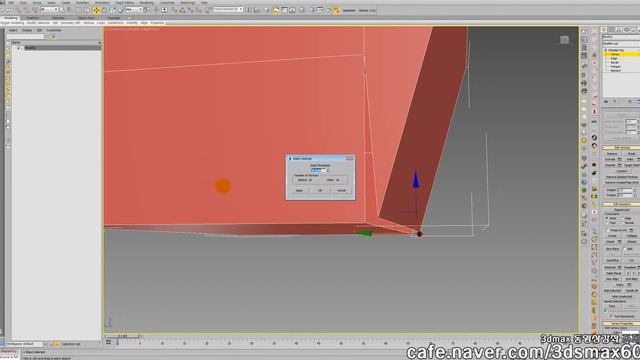Screen dimensions: 640x360
Task: Click the Collapse button
Action: 631,236
